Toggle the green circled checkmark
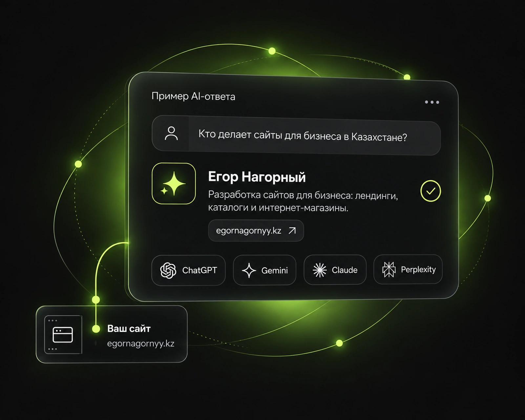This screenshot has height=420, width=525. tap(430, 191)
